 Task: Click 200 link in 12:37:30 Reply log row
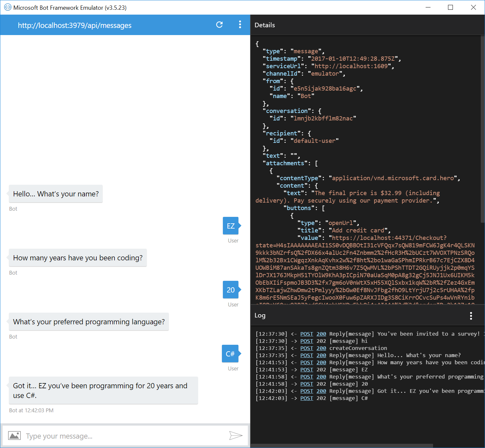[321, 334]
